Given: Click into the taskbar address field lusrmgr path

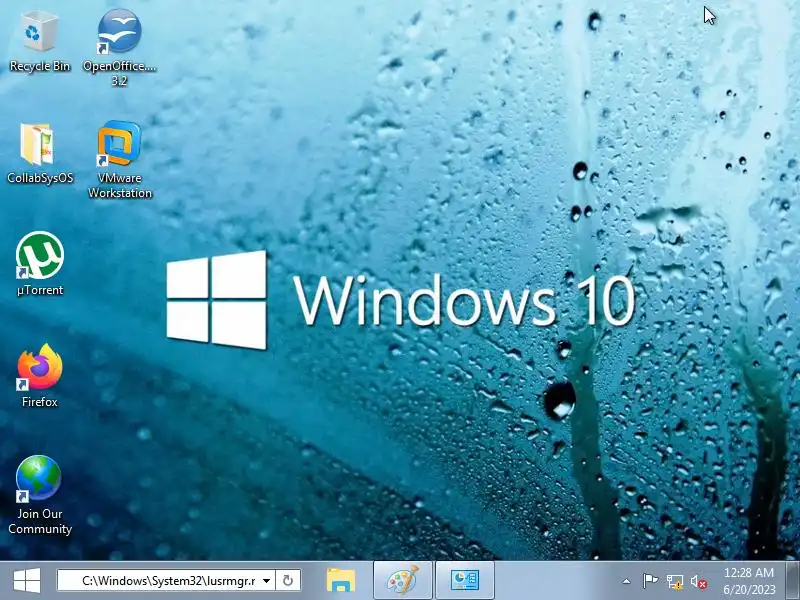Looking at the screenshot, I should click(166, 581).
